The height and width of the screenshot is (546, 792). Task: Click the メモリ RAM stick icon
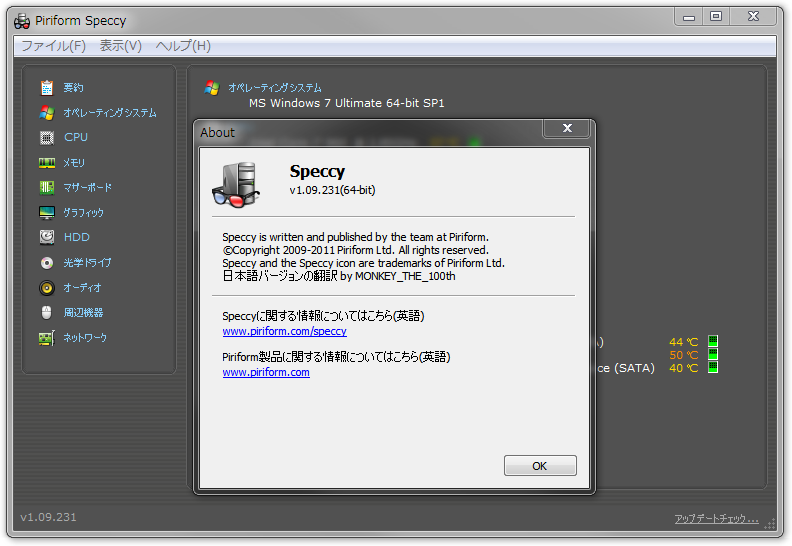[x=46, y=163]
